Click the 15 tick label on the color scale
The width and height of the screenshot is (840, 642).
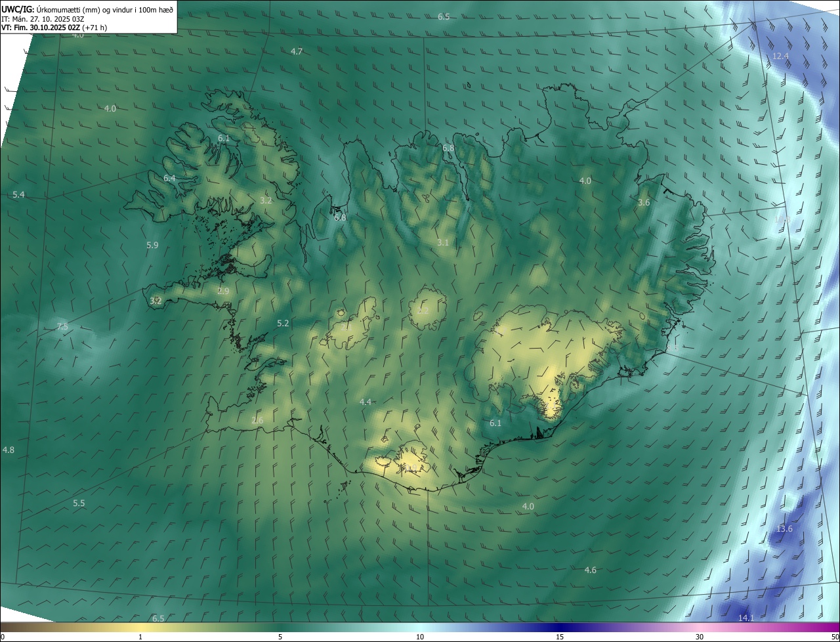coord(560,637)
